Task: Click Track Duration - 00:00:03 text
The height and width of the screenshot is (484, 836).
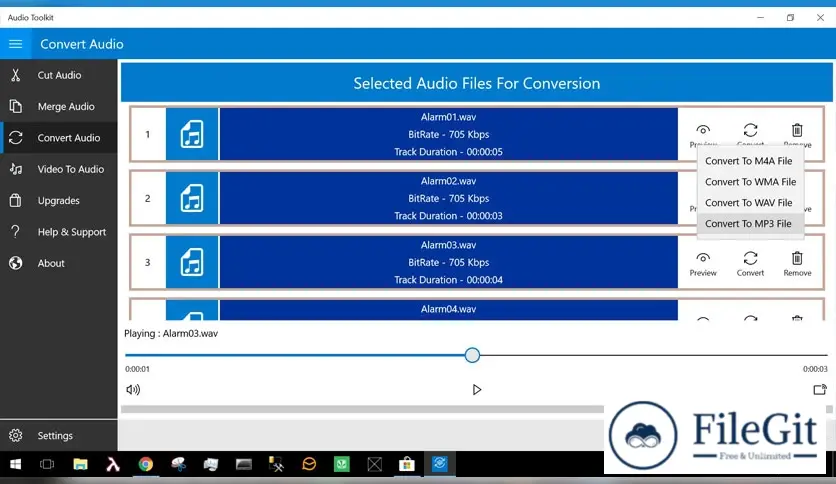Action: tap(448, 216)
